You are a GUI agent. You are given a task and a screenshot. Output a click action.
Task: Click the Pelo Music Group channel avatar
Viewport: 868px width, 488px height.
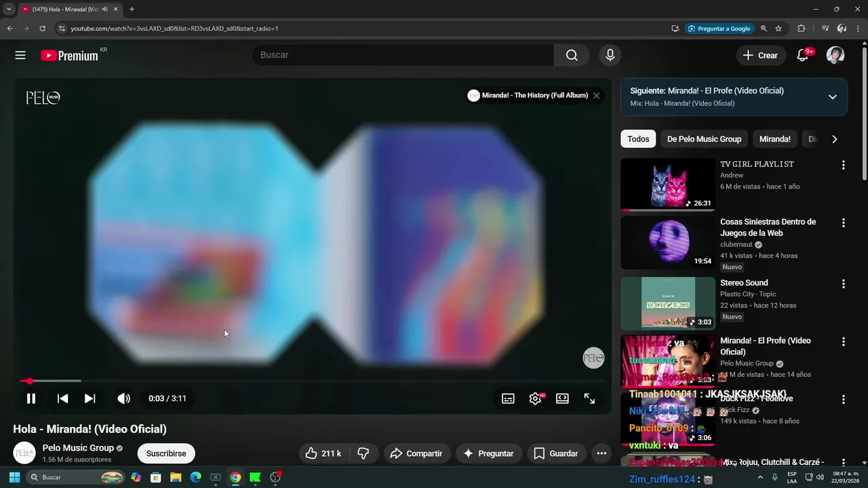point(24,453)
